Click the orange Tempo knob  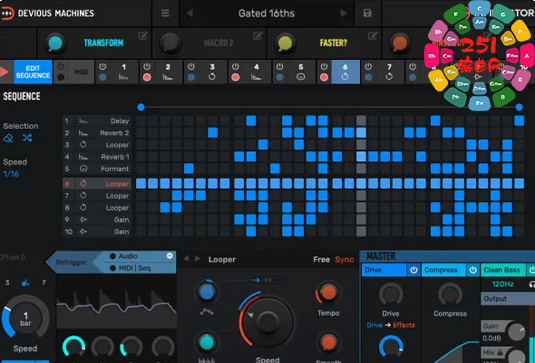point(328,293)
